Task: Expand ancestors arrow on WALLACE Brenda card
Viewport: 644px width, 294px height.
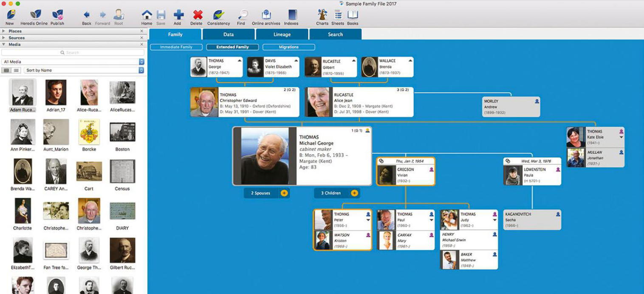Action: (x=410, y=61)
